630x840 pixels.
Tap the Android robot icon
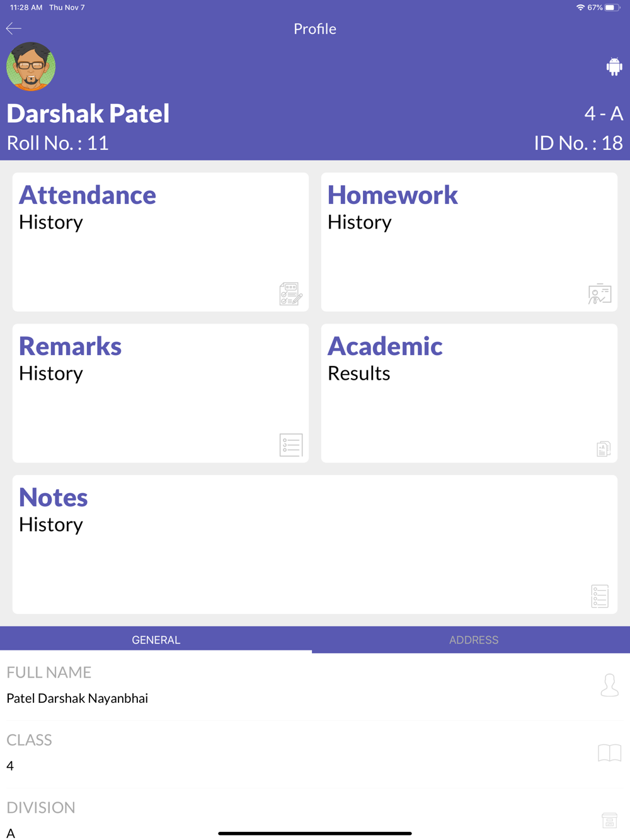[x=614, y=66]
